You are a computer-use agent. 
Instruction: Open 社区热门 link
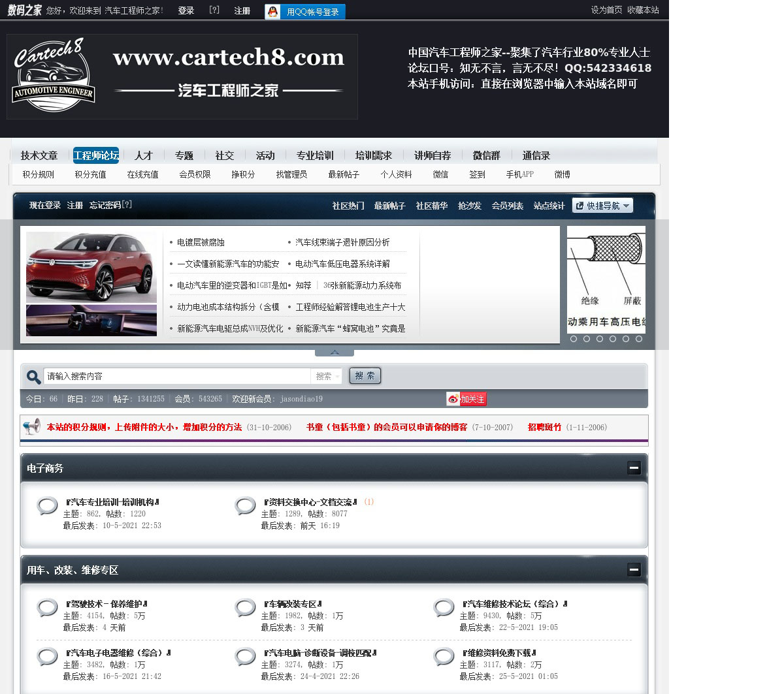[x=348, y=206]
